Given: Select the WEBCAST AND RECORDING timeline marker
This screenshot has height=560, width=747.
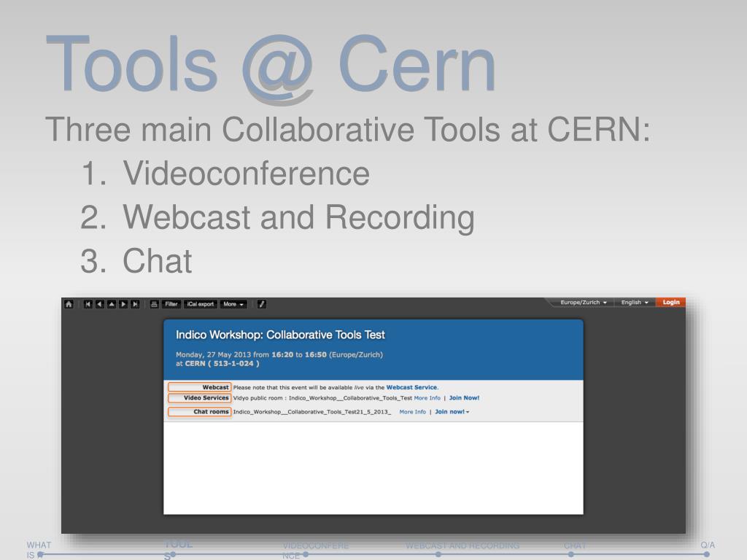Looking at the screenshot, I should [438, 555].
